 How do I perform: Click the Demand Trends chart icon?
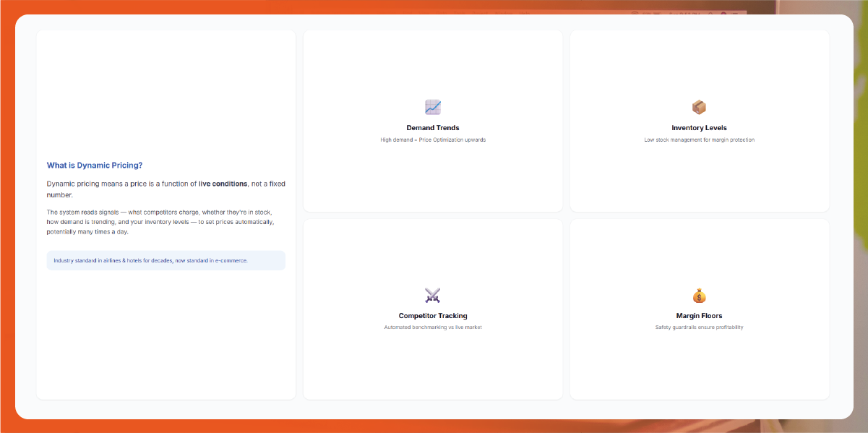click(x=433, y=108)
